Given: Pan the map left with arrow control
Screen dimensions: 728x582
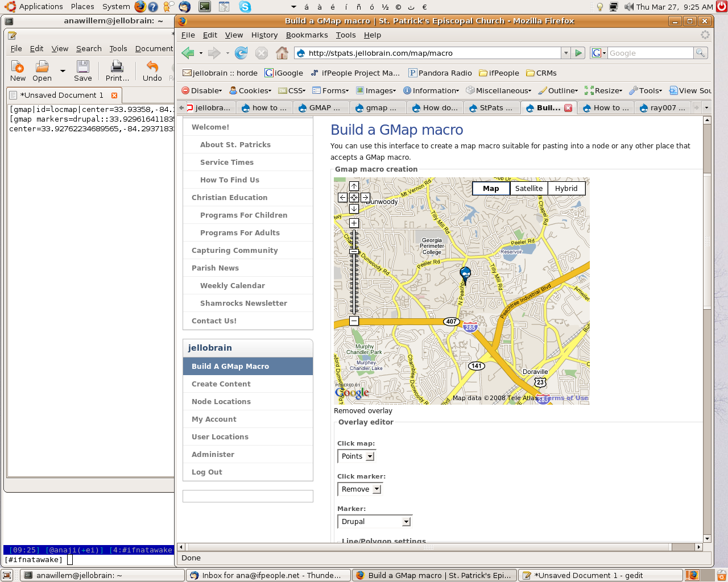Looking at the screenshot, I should pos(342,197).
